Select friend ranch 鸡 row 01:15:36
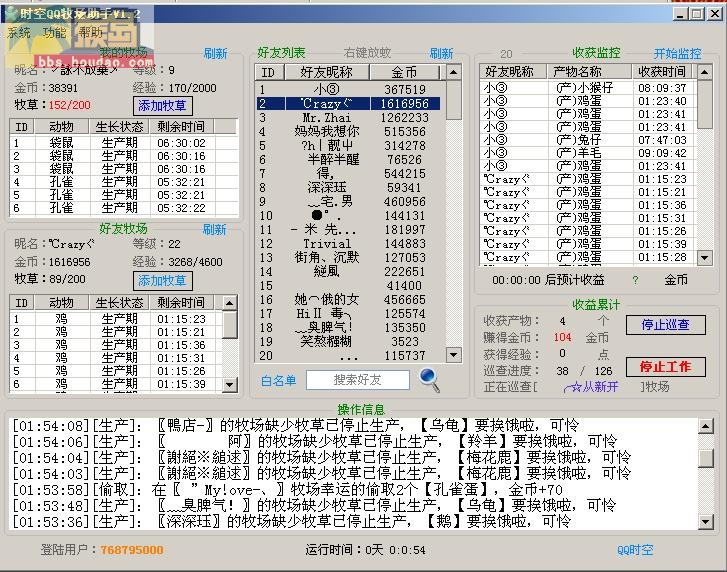 coord(116,345)
